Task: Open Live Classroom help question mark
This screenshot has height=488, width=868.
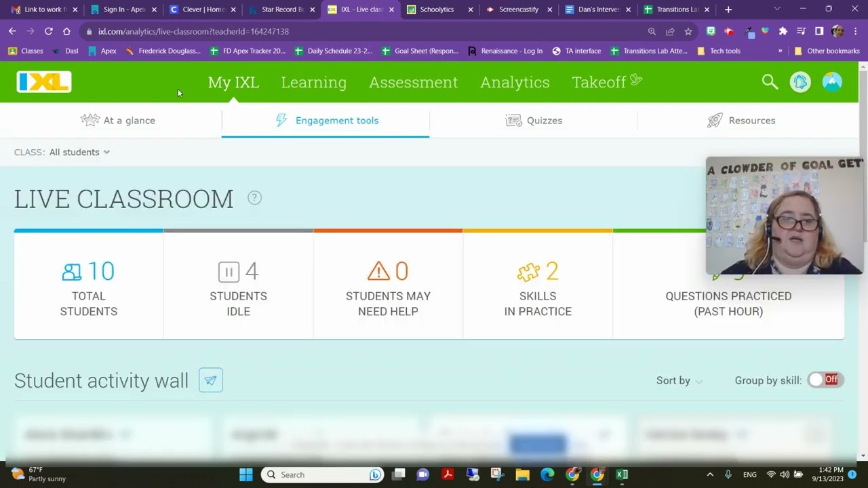Action: [x=254, y=198]
